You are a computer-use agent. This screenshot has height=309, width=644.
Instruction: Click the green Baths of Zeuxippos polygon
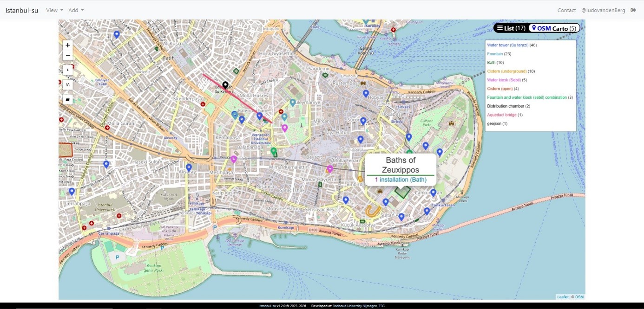pyautogui.click(x=403, y=192)
